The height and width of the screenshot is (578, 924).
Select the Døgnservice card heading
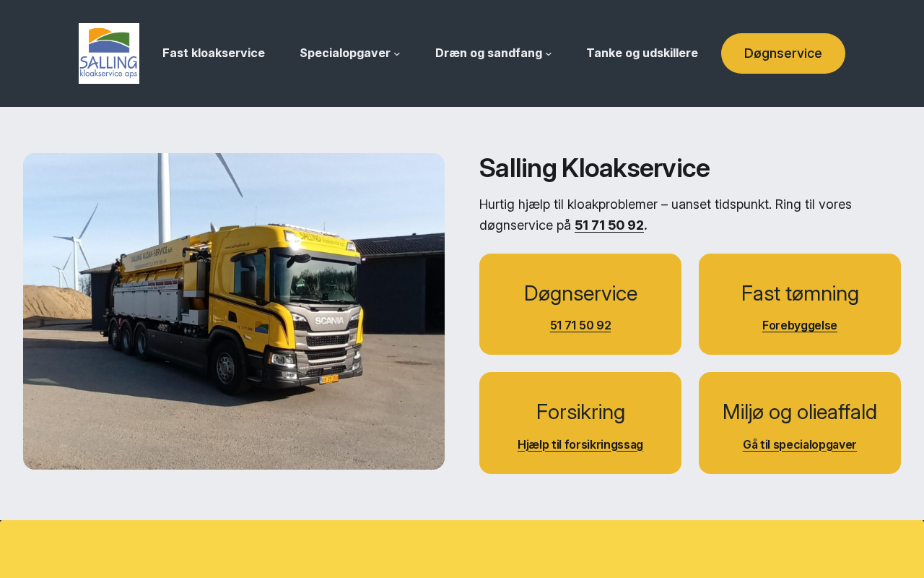tap(580, 293)
